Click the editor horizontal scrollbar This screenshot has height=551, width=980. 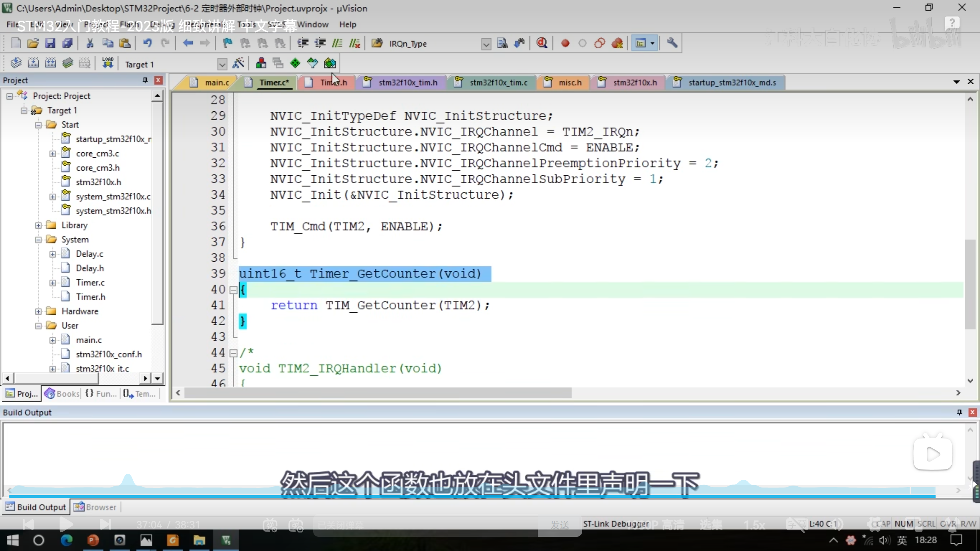[x=377, y=393]
